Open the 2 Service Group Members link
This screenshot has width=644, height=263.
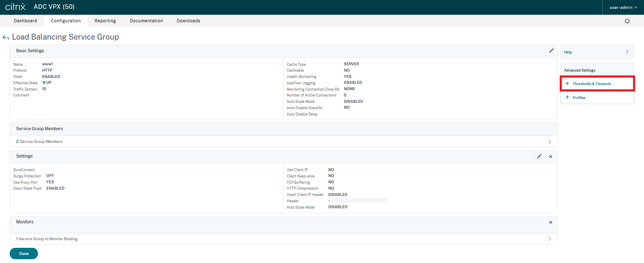[x=39, y=142]
